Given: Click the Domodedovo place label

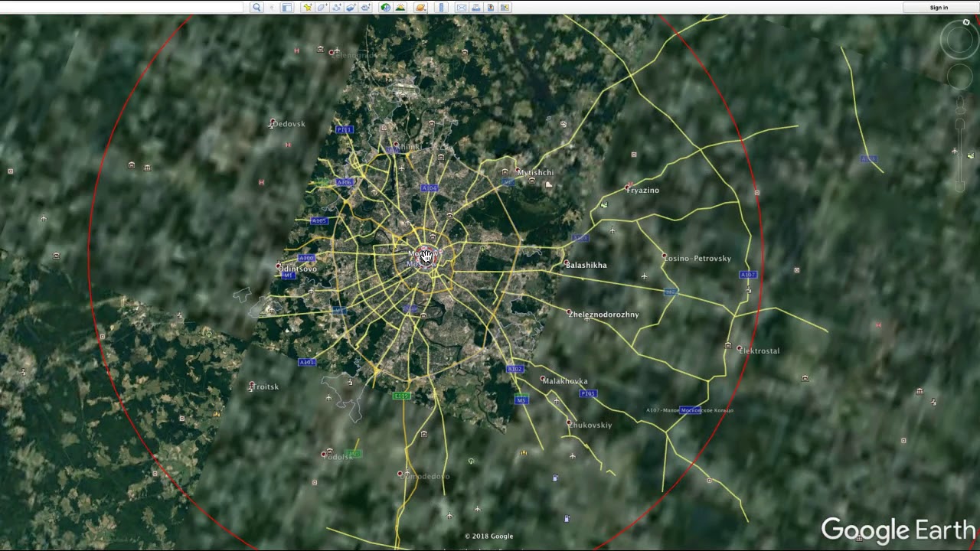Looking at the screenshot, I should click(x=426, y=476).
